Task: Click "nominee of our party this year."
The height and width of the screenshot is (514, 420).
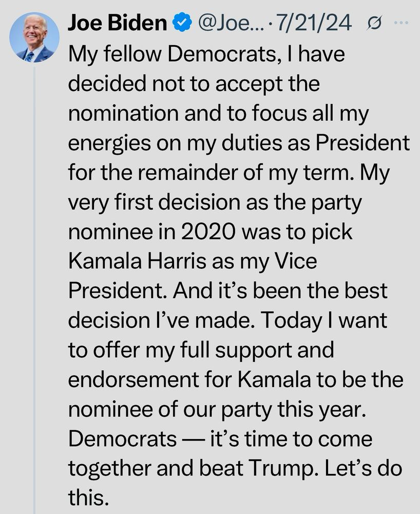Action: [x=217, y=409]
